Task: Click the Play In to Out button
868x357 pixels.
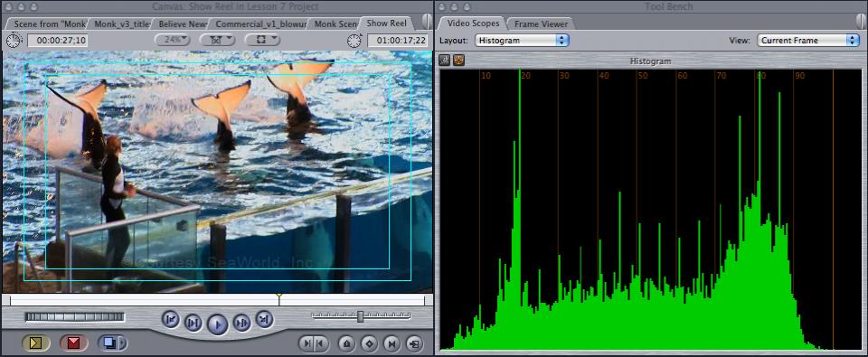Action: (193, 322)
